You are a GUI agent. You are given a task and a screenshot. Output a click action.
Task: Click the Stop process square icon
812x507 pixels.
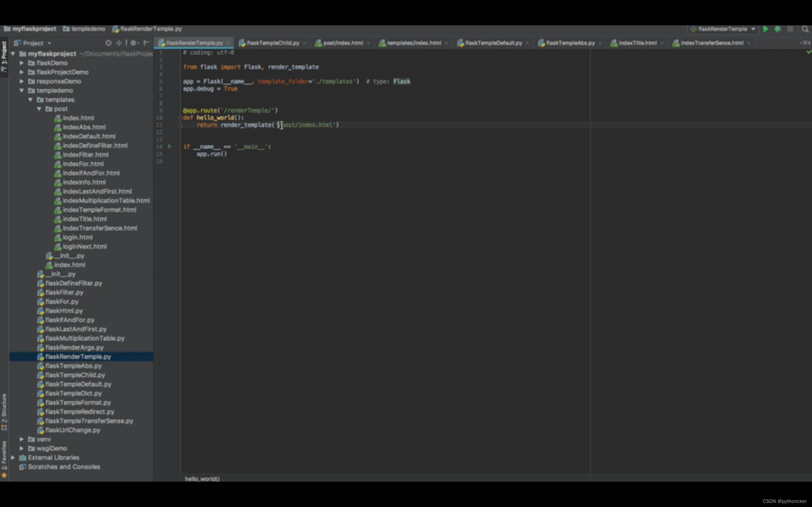point(790,29)
